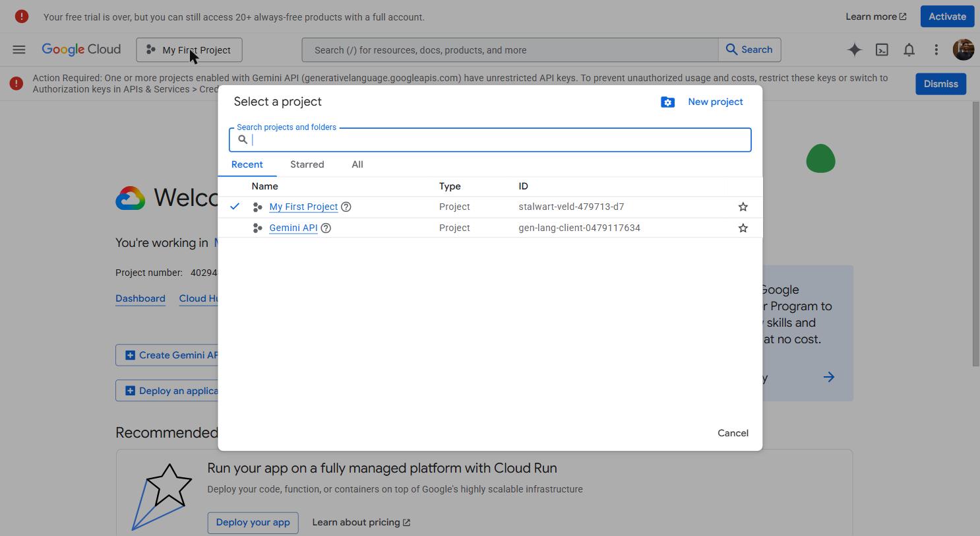Click the ID column header

523,186
